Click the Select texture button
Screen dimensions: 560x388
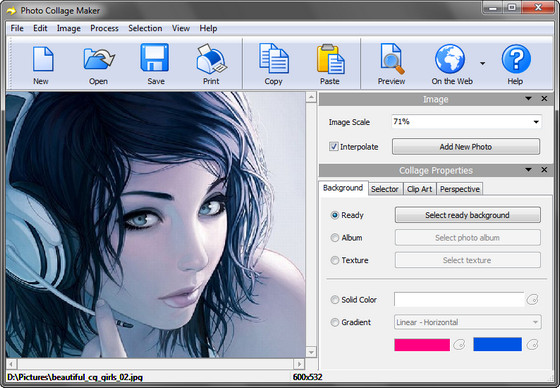point(468,260)
